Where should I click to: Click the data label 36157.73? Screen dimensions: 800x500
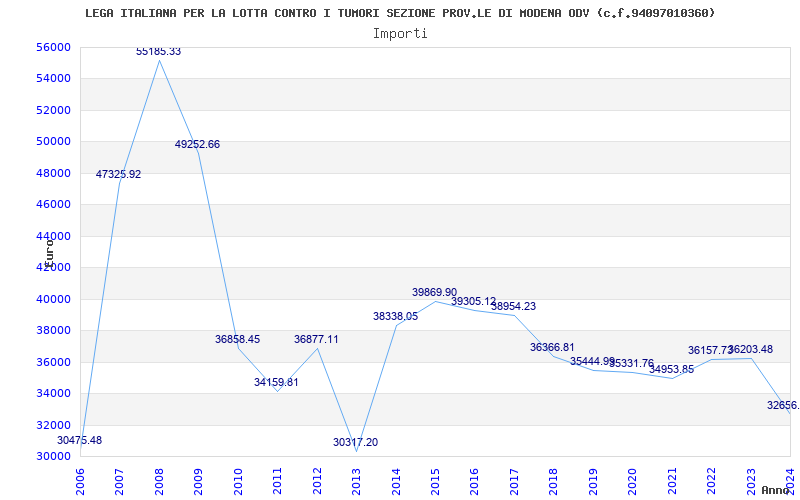(x=710, y=351)
